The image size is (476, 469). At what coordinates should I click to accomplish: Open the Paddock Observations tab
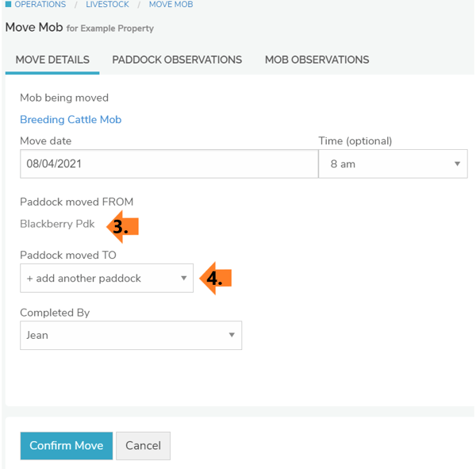[177, 60]
